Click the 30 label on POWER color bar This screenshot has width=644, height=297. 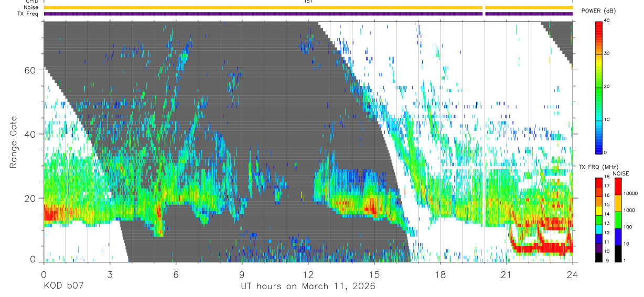(607, 54)
